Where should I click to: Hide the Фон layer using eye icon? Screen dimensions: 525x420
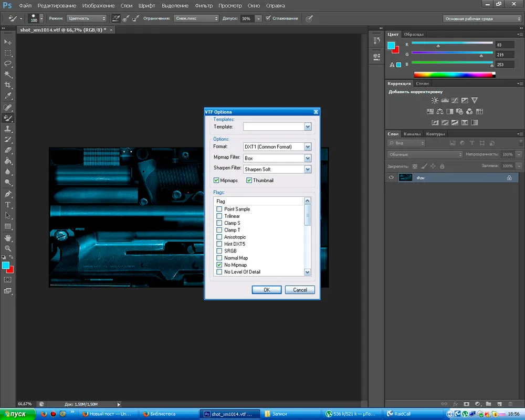click(x=391, y=178)
